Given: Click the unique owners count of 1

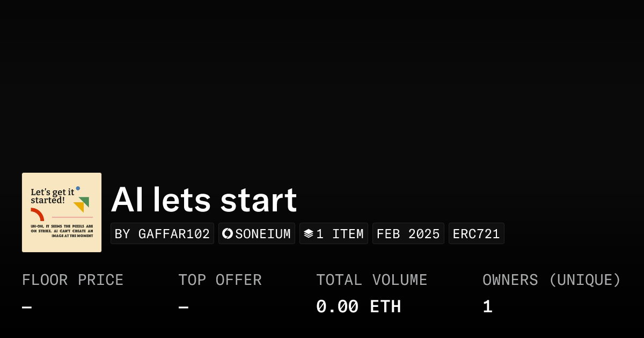Looking at the screenshot, I should (x=487, y=307).
